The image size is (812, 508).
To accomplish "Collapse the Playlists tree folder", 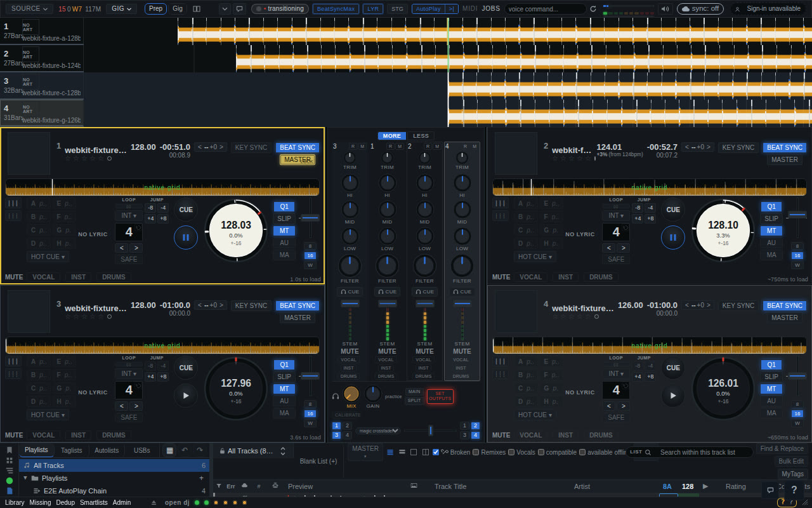I will tap(25, 478).
